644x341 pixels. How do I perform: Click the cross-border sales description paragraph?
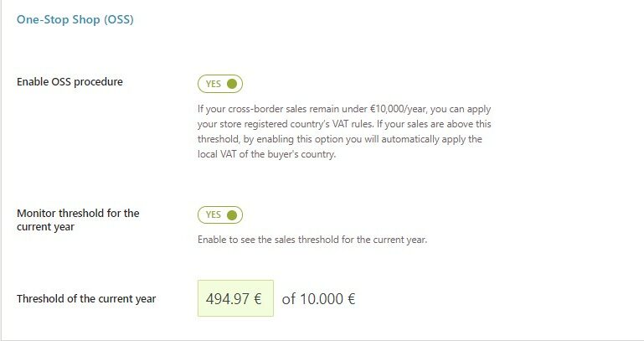pos(344,132)
